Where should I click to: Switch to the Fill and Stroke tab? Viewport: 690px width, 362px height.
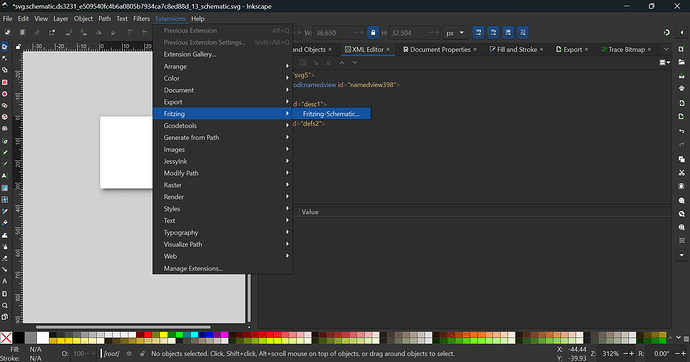517,50
